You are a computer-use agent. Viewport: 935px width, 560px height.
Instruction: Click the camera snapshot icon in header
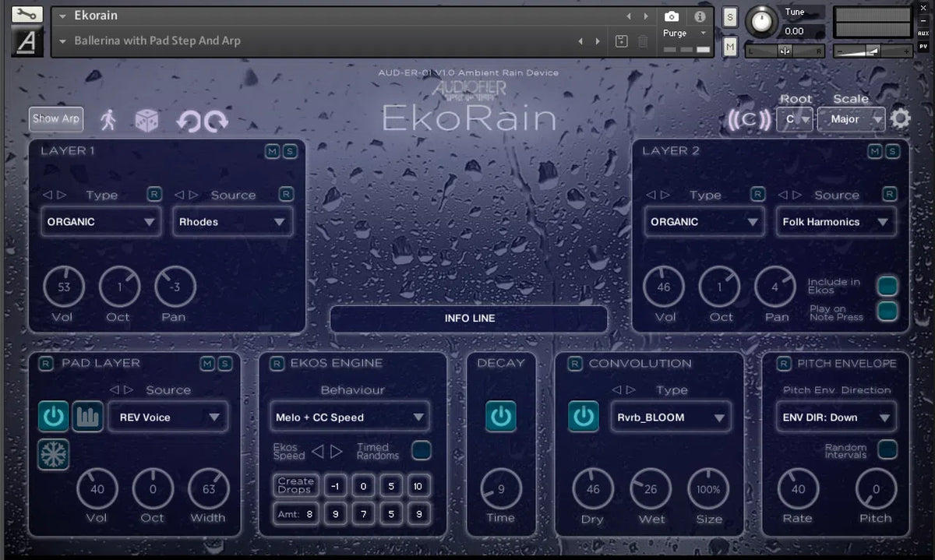click(x=672, y=15)
